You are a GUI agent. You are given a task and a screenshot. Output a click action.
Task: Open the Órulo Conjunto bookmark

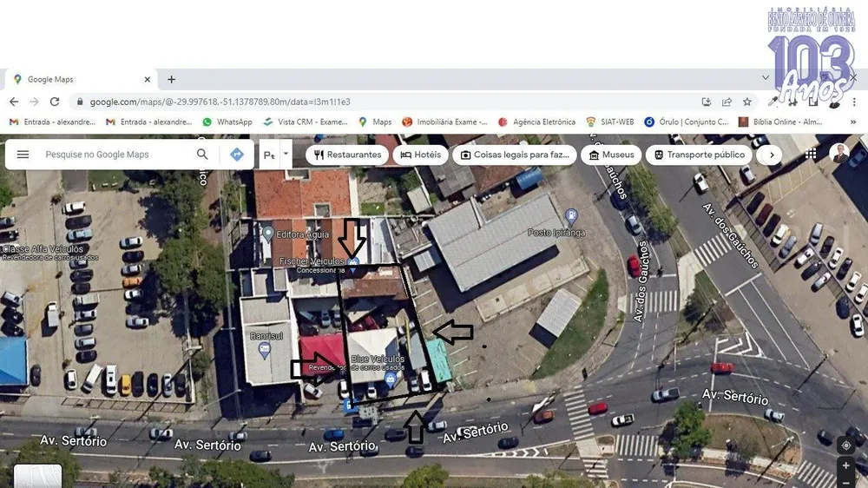point(687,122)
